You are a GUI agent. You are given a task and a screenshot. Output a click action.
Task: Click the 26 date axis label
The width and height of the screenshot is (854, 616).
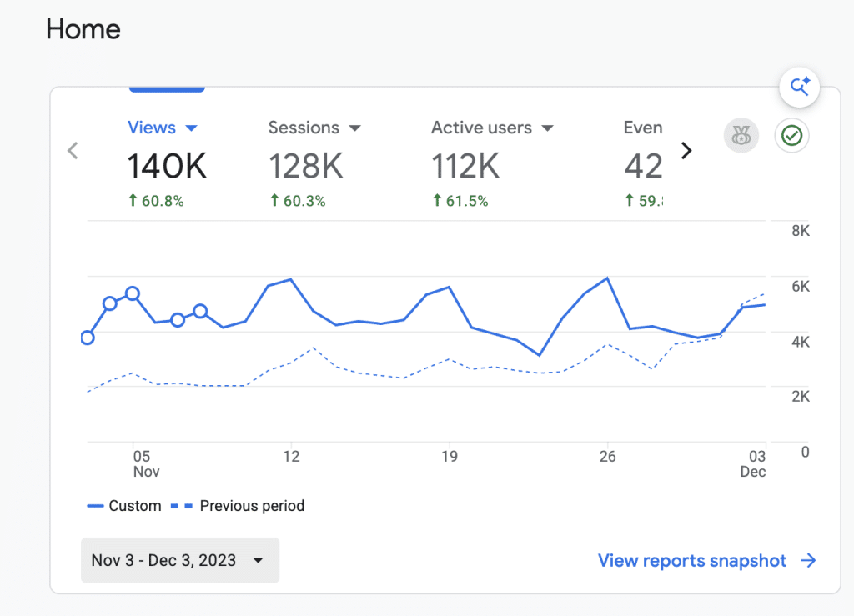(607, 456)
